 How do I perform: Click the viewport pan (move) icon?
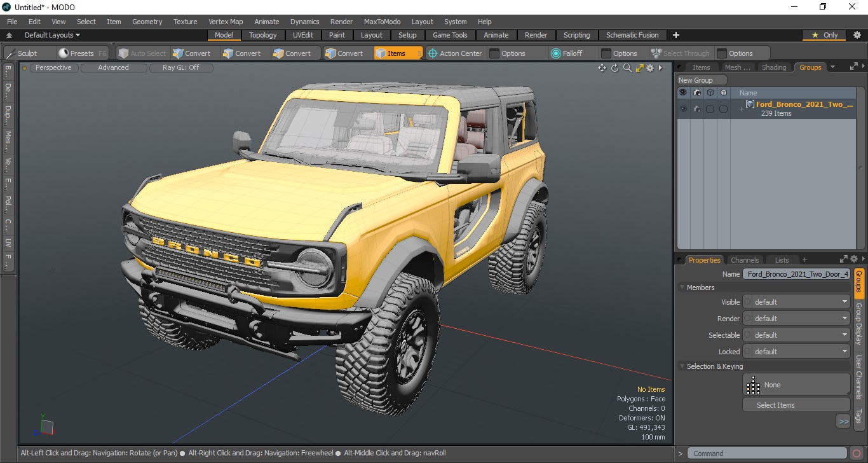pos(602,68)
